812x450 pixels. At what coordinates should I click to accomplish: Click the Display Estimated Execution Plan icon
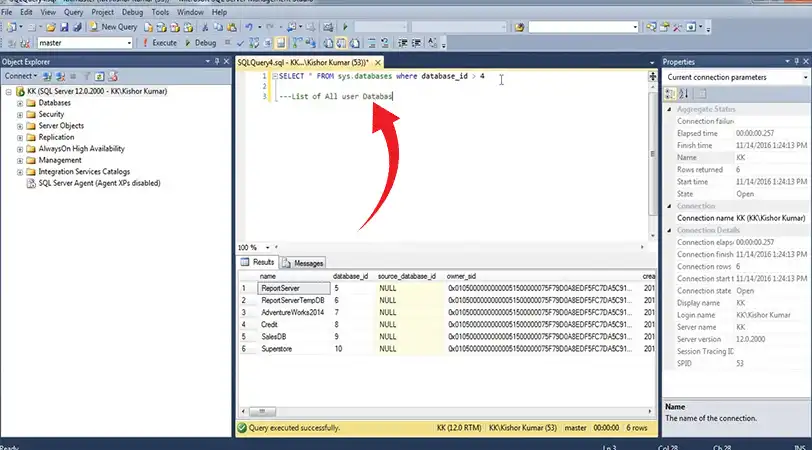(x=254, y=43)
